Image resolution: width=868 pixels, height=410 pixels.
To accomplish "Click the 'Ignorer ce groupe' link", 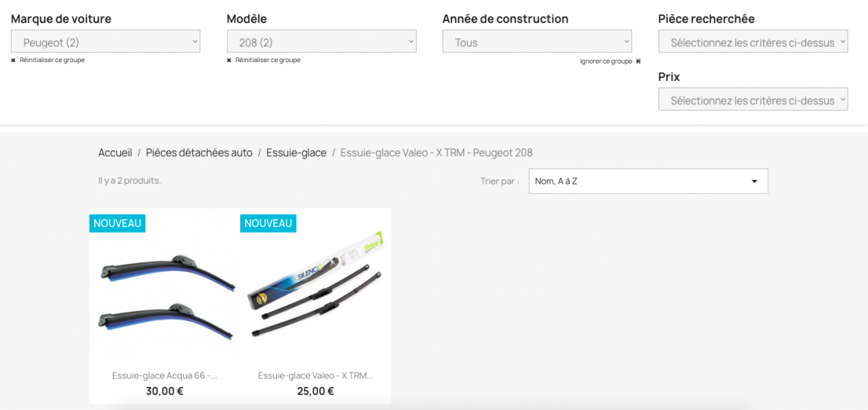I will click(606, 61).
